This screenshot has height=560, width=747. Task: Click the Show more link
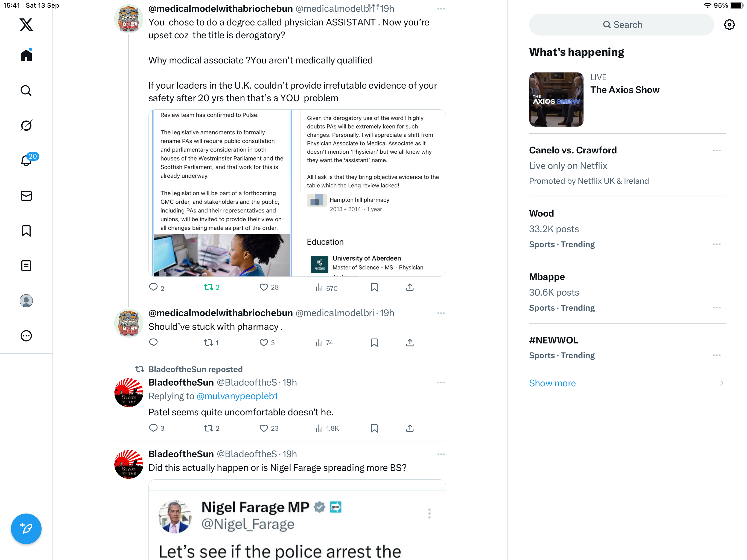pyautogui.click(x=552, y=383)
